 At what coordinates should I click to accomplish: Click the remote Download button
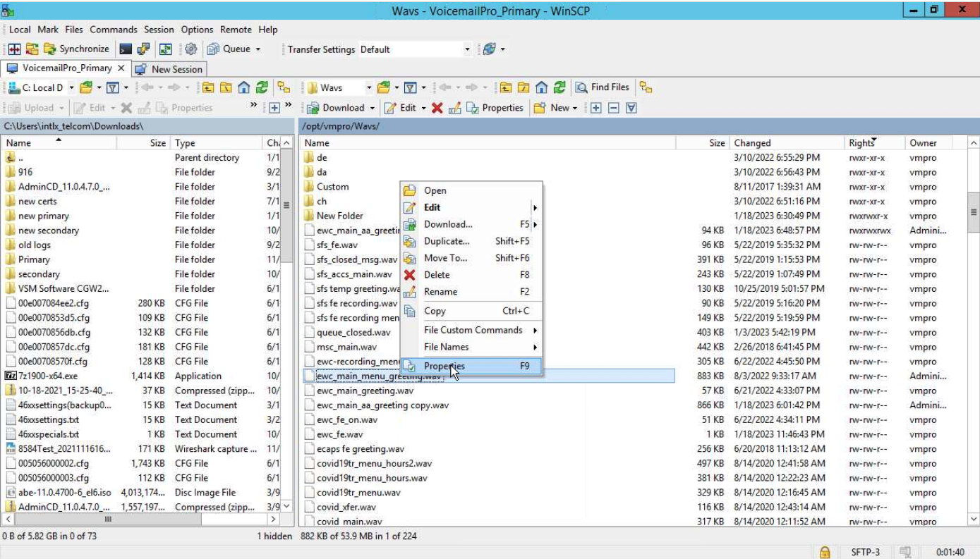pyautogui.click(x=336, y=108)
